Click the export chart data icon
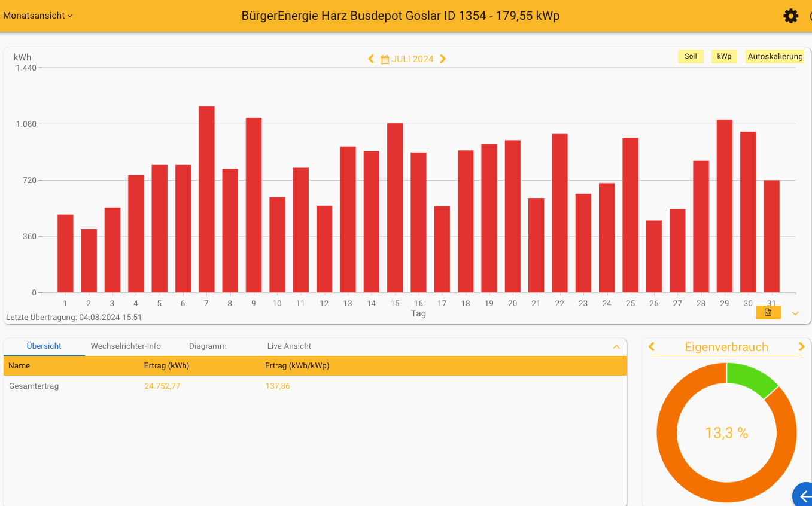812x506 pixels. click(x=768, y=312)
